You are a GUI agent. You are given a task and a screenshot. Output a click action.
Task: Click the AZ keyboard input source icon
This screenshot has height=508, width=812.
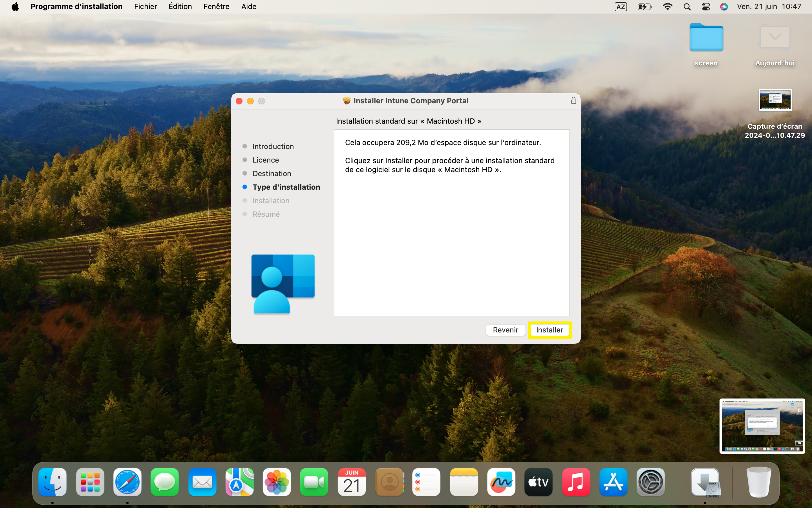coord(620,7)
